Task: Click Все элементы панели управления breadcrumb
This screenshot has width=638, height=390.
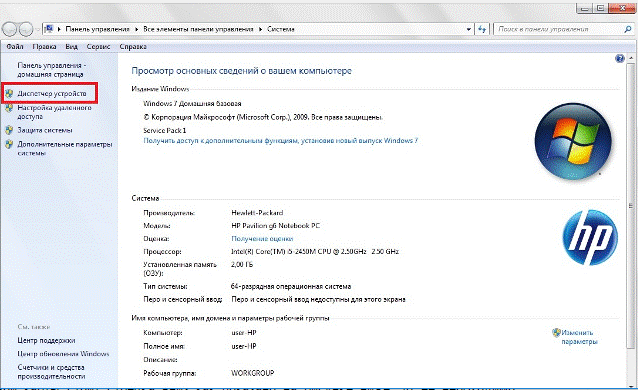Action: 198,29
